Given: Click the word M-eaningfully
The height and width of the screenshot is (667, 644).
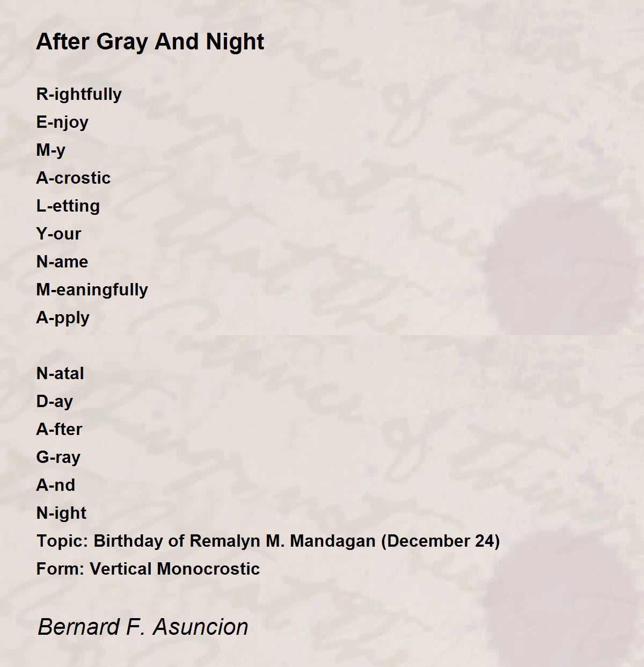Looking at the screenshot, I should click(x=92, y=290).
